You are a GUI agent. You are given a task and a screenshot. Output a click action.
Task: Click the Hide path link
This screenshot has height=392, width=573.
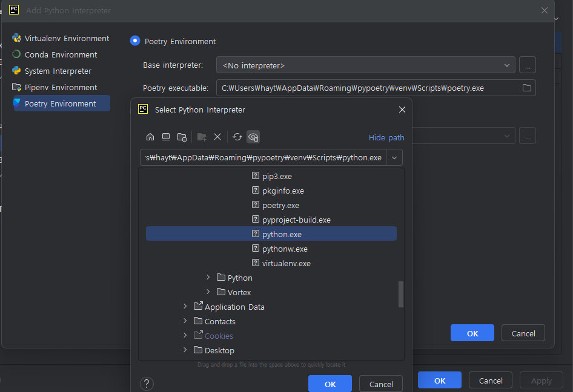coord(386,137)
